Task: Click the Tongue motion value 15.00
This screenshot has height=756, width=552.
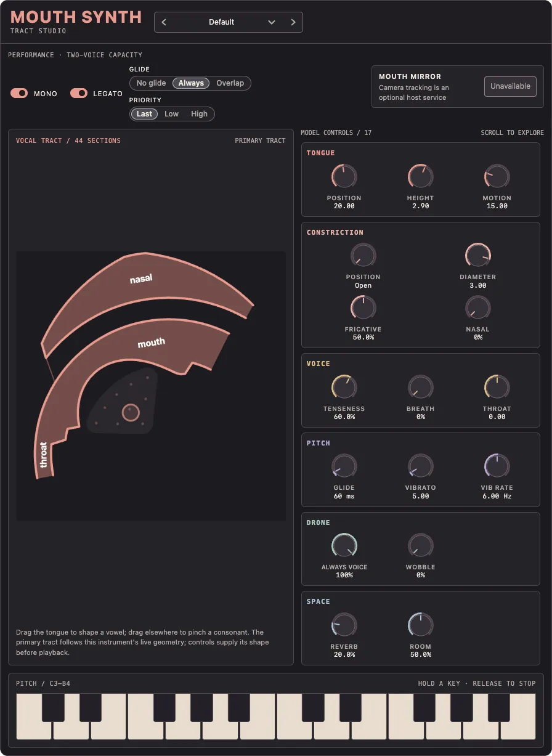Action: [497, 206]
